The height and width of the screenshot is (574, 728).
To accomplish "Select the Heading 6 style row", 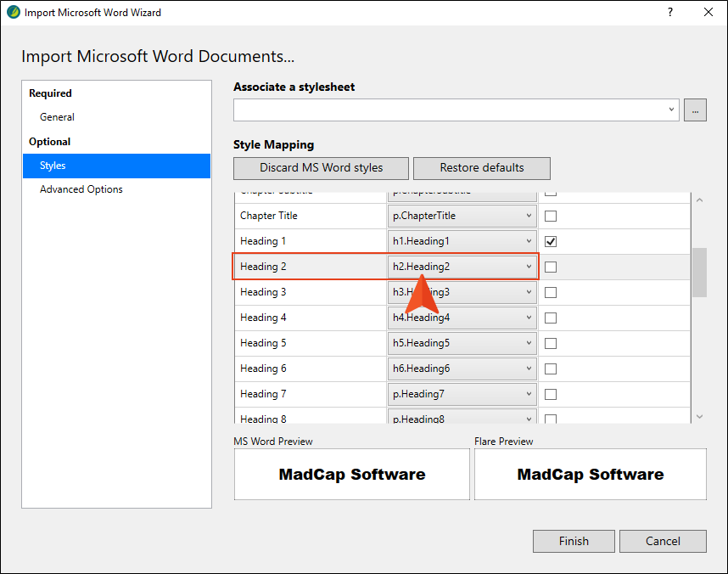I will click(462, 369).
